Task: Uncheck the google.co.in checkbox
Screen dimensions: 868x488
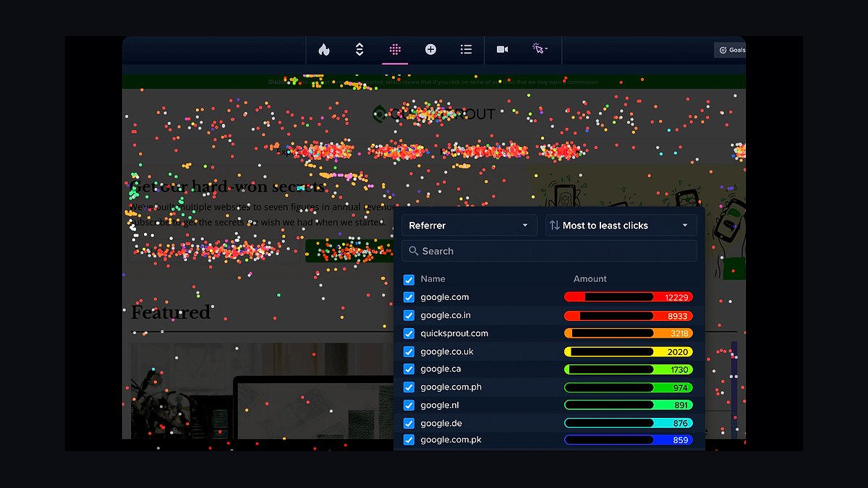Action: coord(409,315)
